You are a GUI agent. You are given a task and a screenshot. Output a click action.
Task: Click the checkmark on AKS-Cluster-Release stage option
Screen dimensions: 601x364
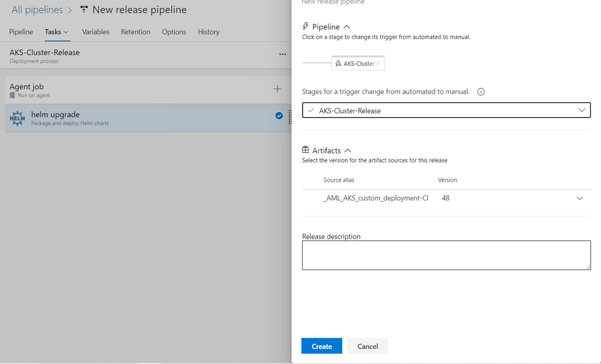tap(311, 110)
